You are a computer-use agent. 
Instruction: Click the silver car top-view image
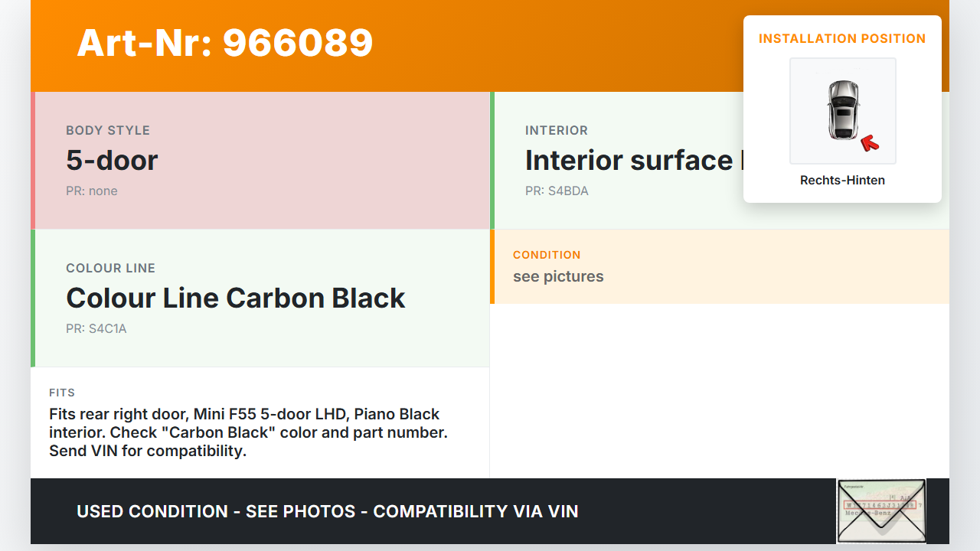tap(842, 110)
